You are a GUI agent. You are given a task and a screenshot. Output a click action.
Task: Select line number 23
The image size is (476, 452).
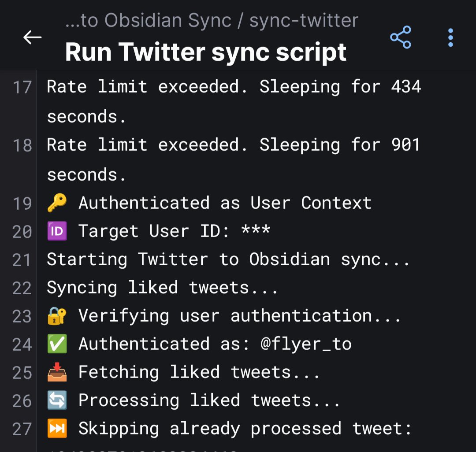click(x=22, y=316)
